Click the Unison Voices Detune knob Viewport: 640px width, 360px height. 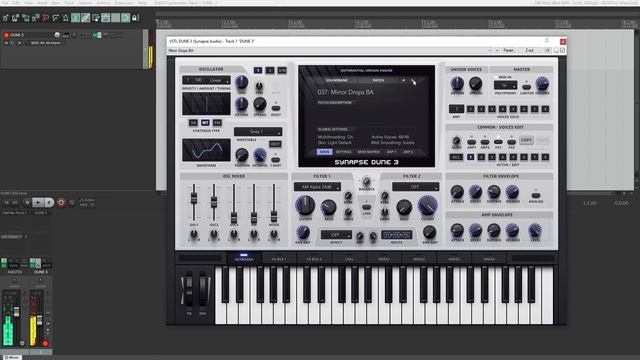457,84
